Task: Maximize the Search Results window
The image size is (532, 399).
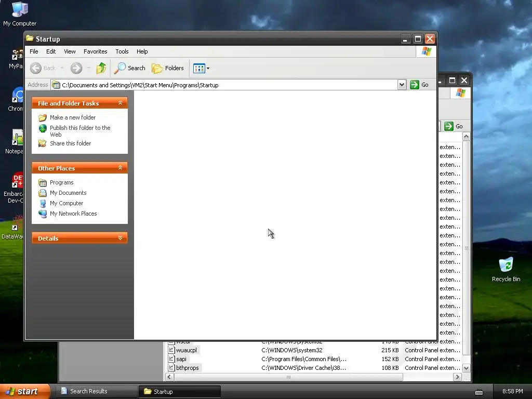Action: [452, 81]
